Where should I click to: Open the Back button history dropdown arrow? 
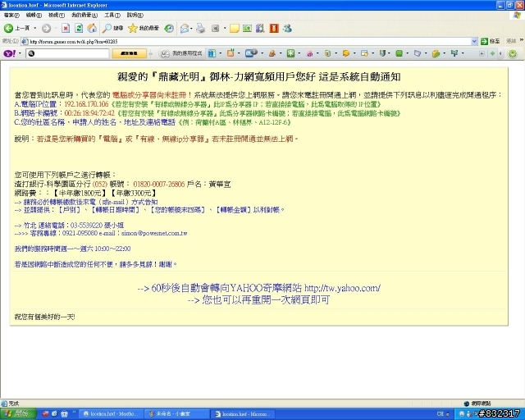tap(34, 28)
